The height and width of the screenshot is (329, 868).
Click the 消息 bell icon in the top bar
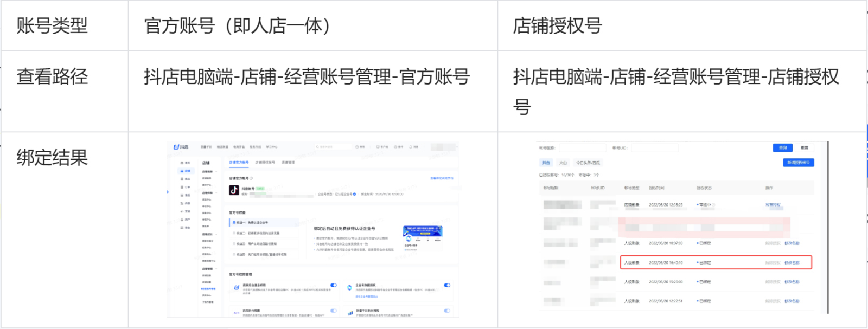[411, 147]
